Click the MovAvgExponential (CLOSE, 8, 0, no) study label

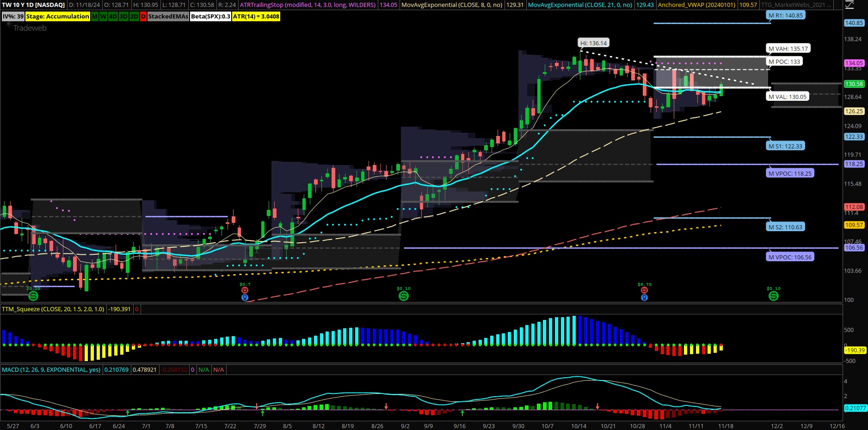point(452,5)
